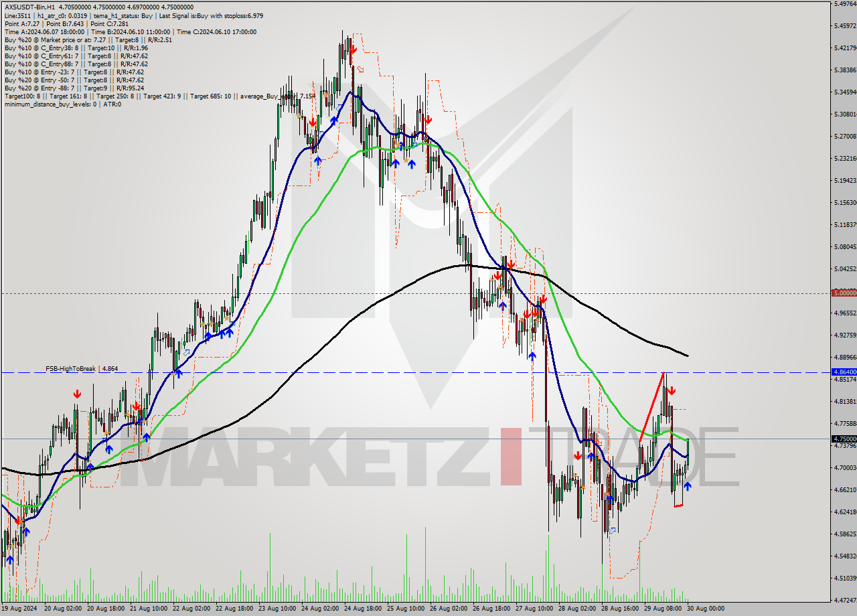
Task: Click 'Time C:2024.06.10 17:00:00' text
Action: [216, 31]
